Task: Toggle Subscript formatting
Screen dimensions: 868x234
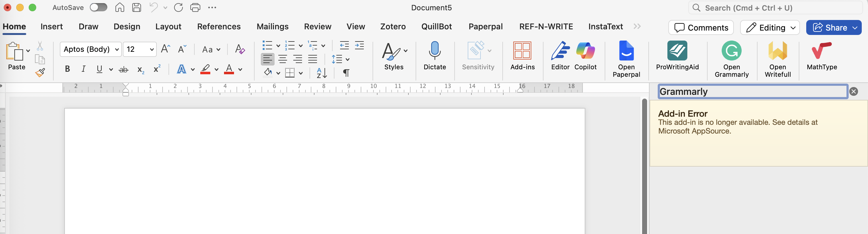Action: click(x=141, y=70)
